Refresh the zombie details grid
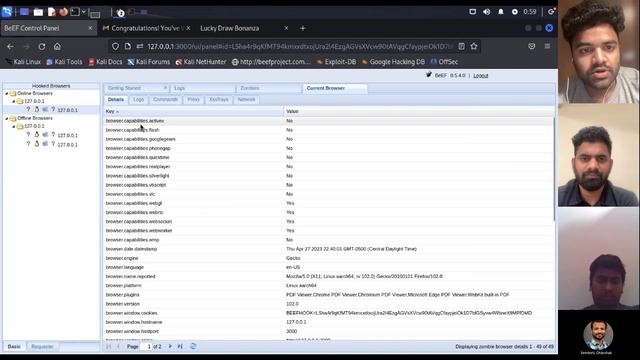640x360 pixels. tap(193, 346)
